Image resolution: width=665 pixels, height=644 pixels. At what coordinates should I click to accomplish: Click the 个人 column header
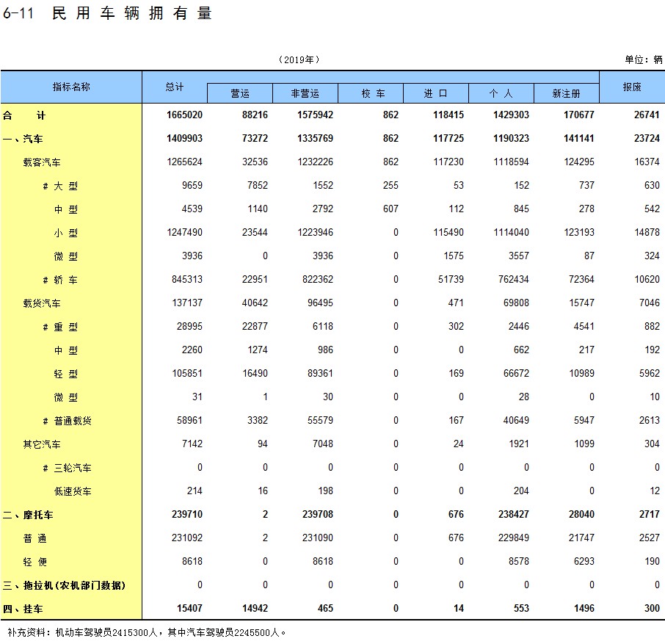(x=501, y=94)
